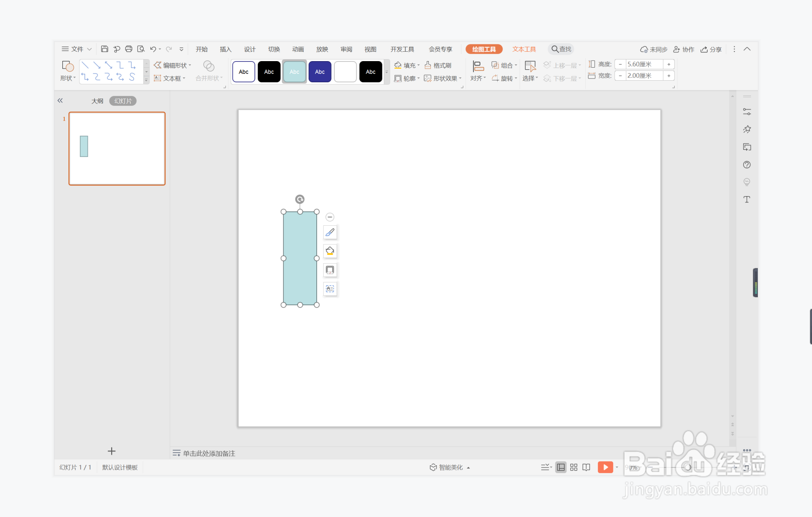Viewport: 812px width, 517px height.
Task: Click the Print Preview icon
Action: (141, 49)
